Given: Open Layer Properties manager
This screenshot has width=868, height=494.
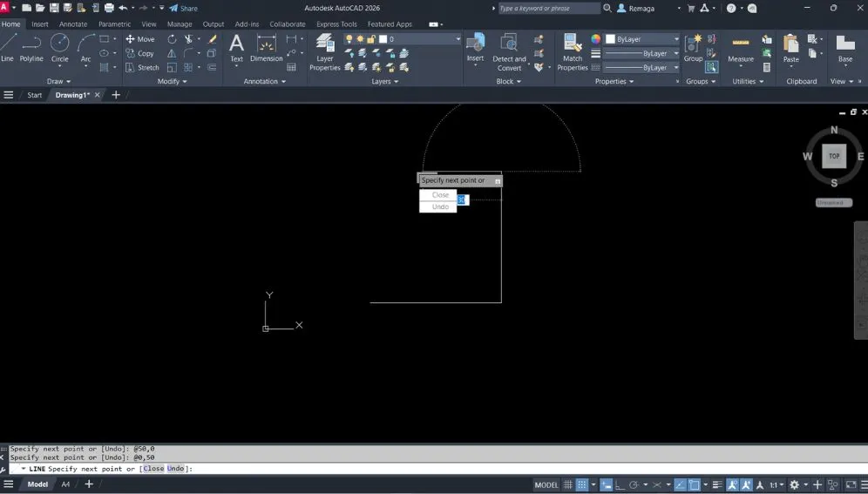Looking at the screenshot, I should (325, 52).
